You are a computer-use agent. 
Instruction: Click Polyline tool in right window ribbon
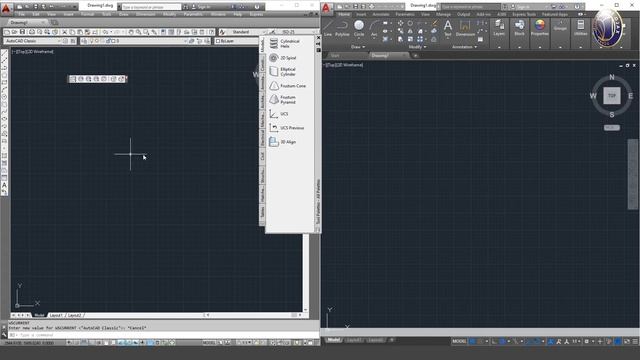point(342,29)
